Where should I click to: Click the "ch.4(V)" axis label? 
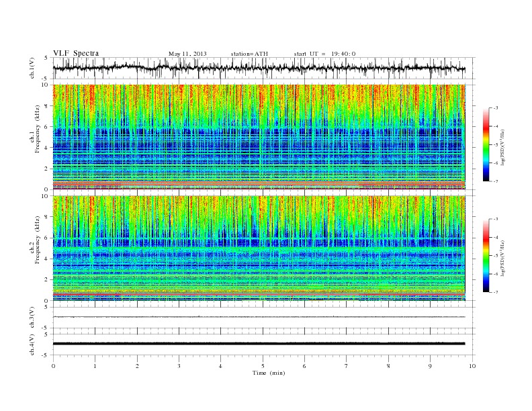click(x=32, y=345)
